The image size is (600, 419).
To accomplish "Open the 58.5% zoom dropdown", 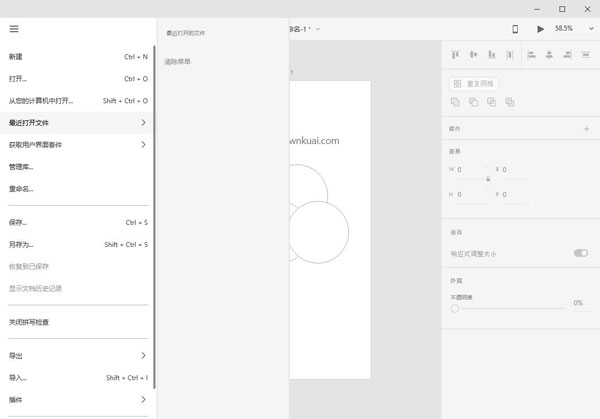I will 568,29.
